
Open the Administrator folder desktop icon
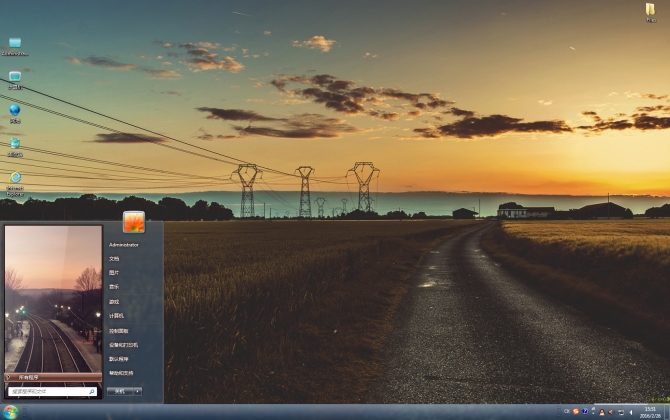[15, 43]
